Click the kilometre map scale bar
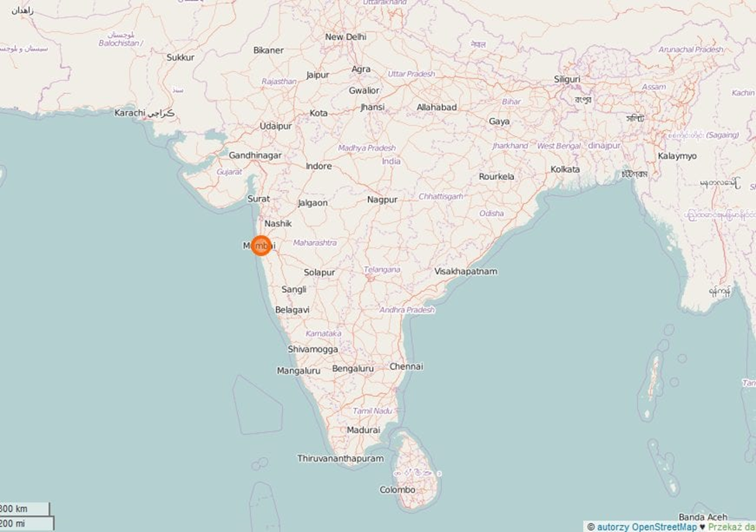Image resolution: width=756 pixels, height=532 pixels. pos(25,509)
